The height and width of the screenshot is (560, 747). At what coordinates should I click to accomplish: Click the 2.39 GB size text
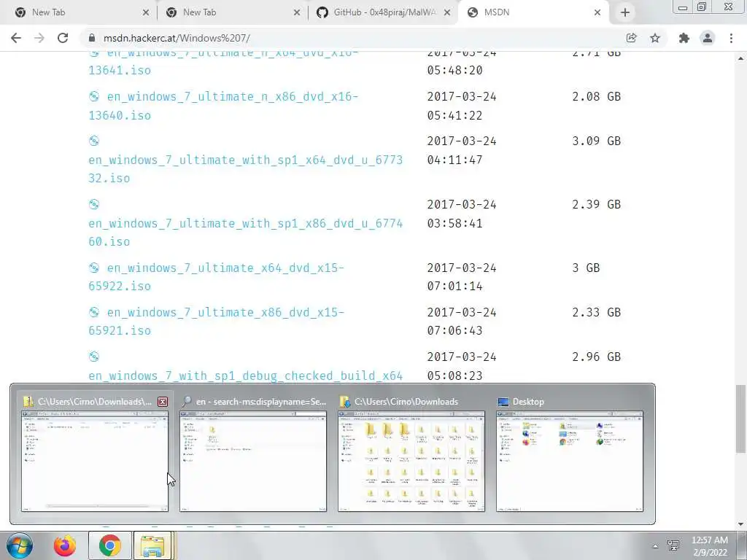coord(597,204)
